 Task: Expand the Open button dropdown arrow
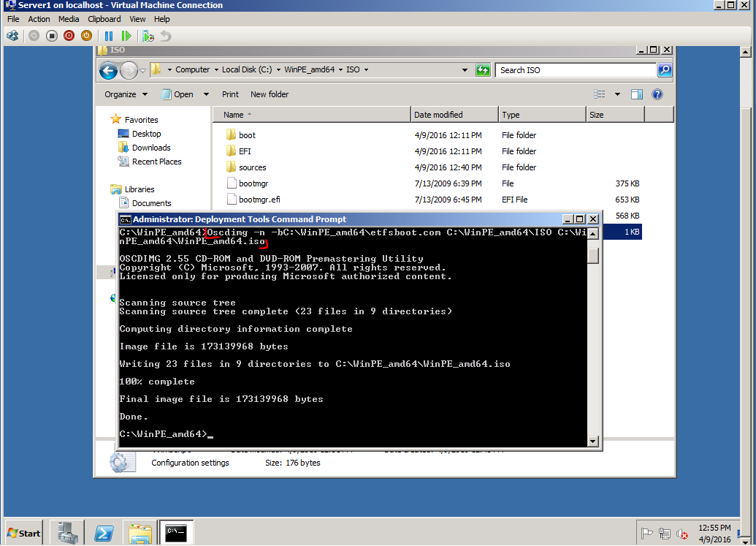click(x=207, y=94)
